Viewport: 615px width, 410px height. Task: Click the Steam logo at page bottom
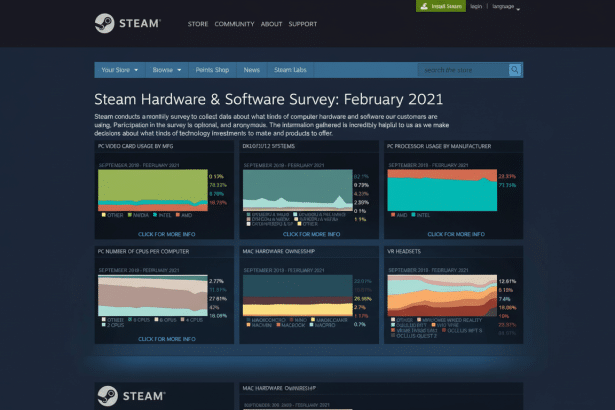coord(131,396)
